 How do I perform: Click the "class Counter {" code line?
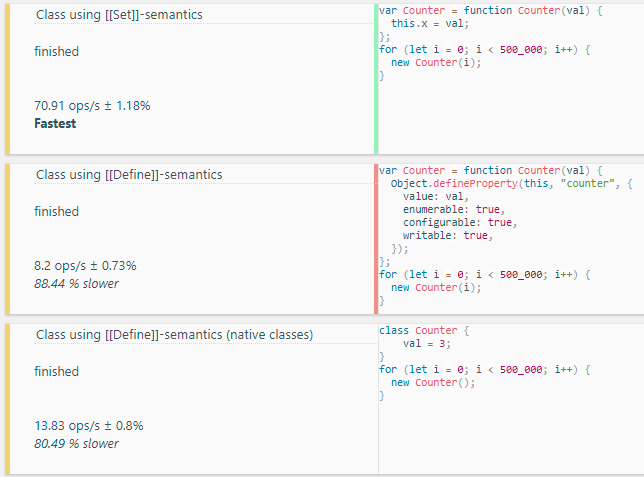[424, 330]
